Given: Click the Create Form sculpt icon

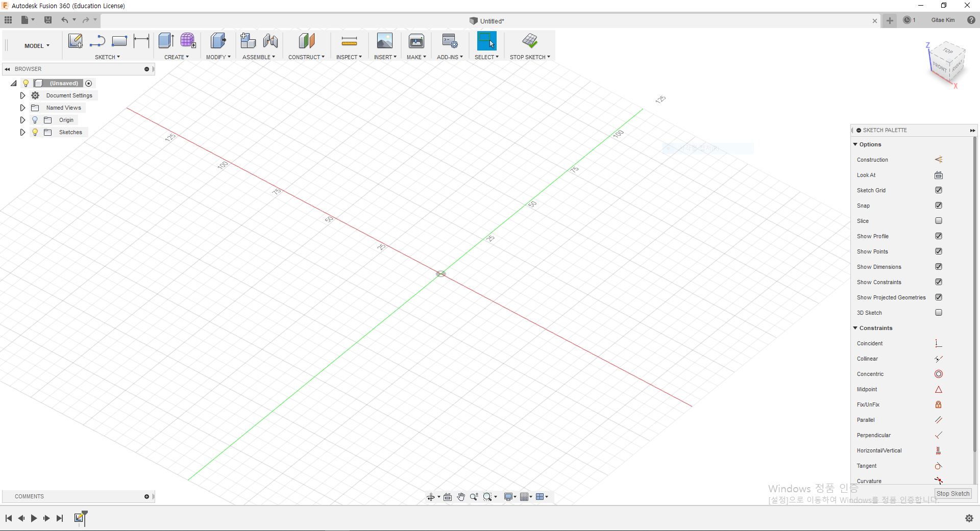Looking at the screenshot, I should point(188,41).
